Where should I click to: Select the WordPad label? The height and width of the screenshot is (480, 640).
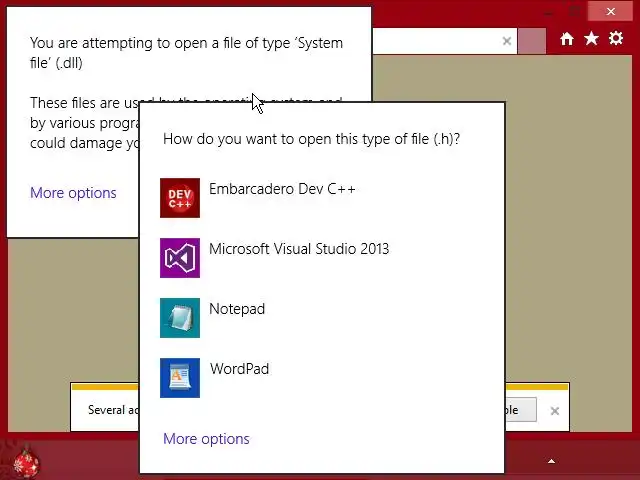coord(239,369)
